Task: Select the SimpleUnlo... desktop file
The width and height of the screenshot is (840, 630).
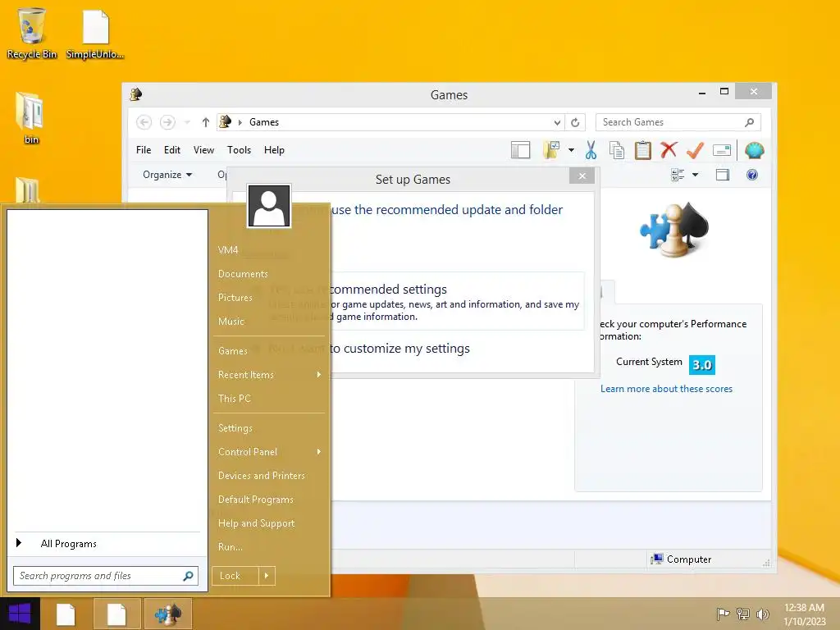Action: pyautogui.click(x=95, y=34)
